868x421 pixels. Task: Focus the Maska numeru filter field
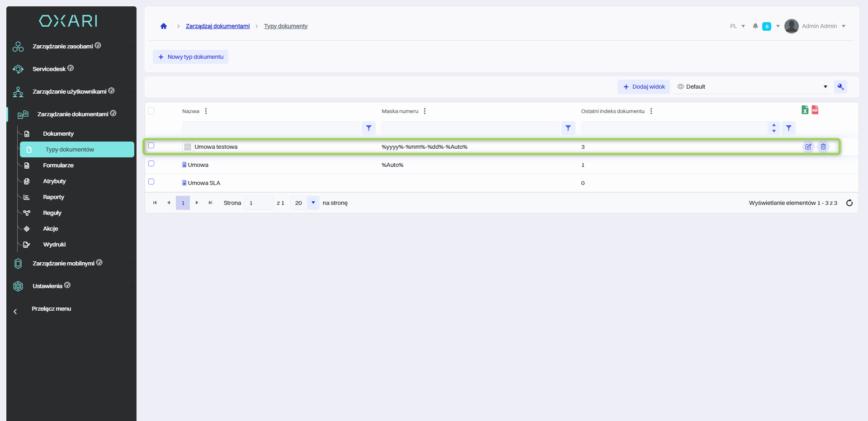pyautogui.click(x=470, y=128)
